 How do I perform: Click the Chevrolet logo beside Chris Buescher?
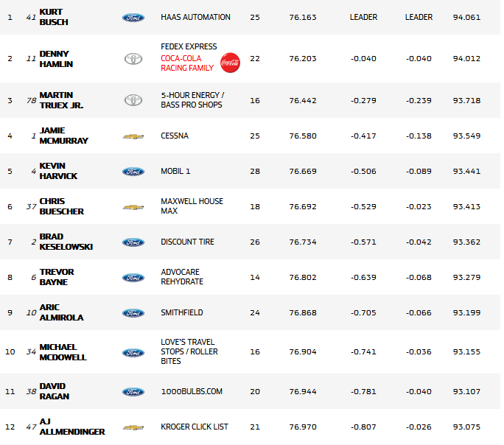click(133, 207)
